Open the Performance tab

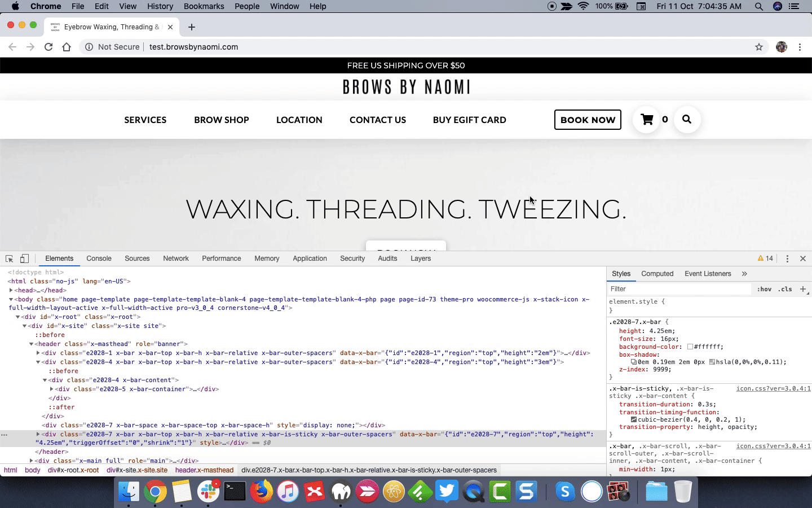click(222, 259)
